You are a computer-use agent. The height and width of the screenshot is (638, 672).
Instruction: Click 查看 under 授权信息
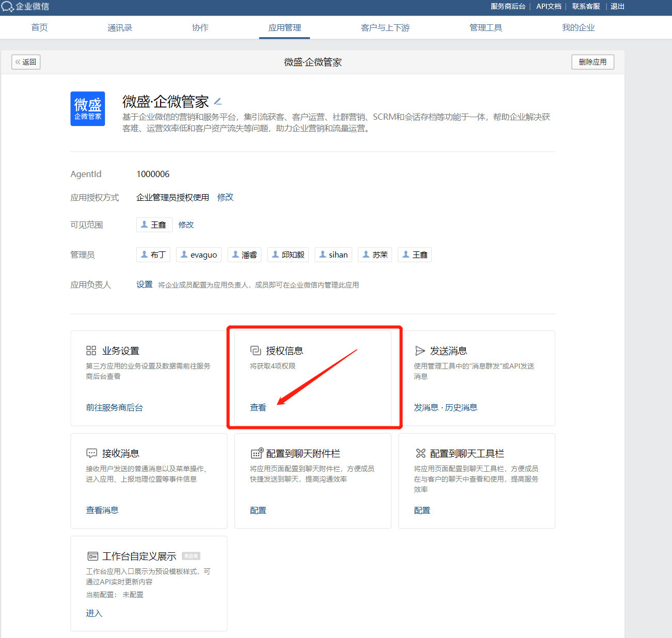click(x=258, y=408)
